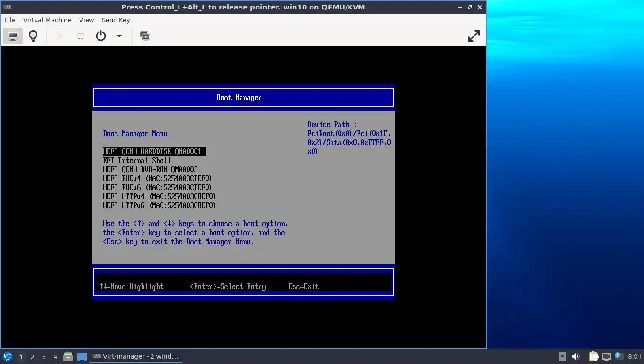Viewport: 644px width, 364px height.
Task: Select UEFI QEMU DVD-ROM QM00003 entry
Action: [x=150, y=169]
